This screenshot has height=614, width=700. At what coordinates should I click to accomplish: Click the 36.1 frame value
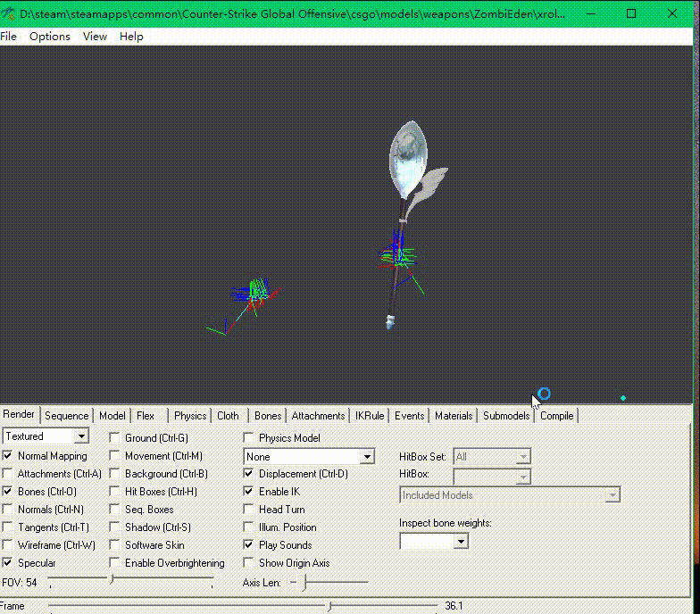454,605
